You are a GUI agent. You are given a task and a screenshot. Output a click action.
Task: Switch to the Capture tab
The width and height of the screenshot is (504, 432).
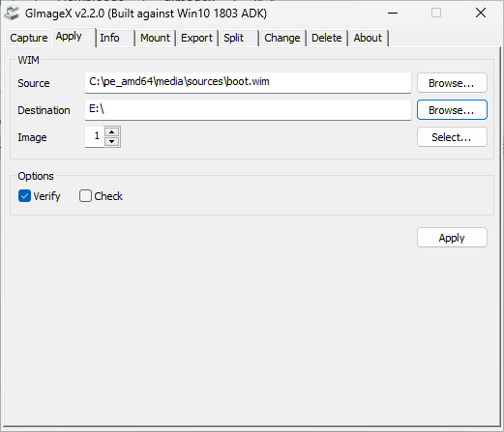(x=29, y=38)
